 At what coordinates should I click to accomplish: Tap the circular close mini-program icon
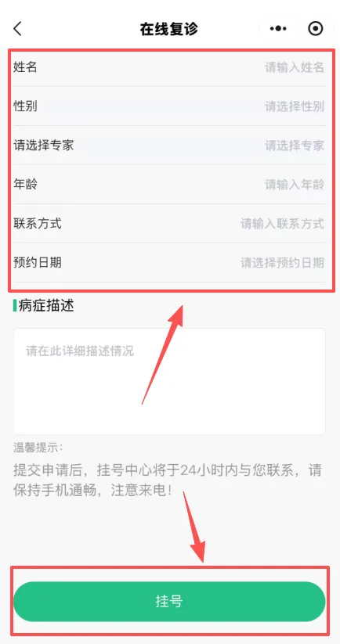coord(316,28)
